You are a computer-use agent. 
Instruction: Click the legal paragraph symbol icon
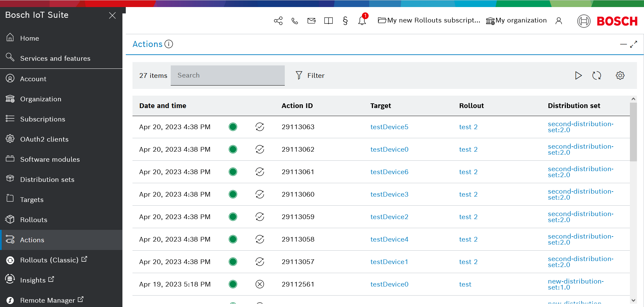345,21
